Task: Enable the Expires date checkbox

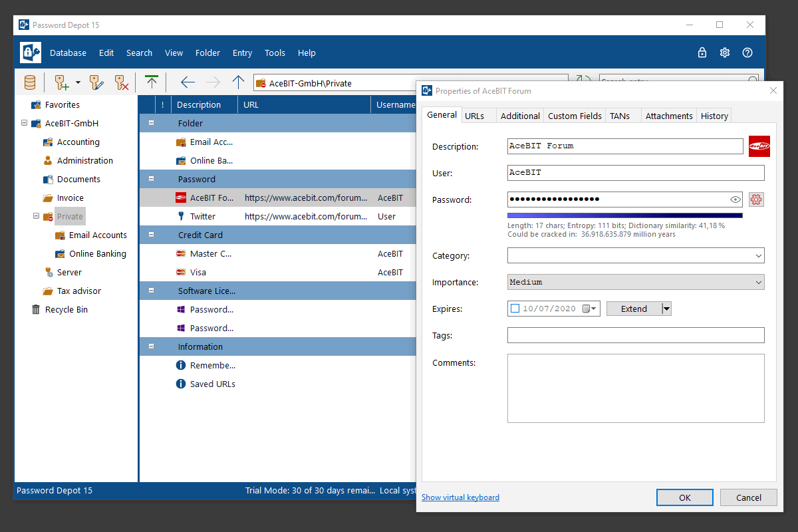Action: tap(515, 309)
